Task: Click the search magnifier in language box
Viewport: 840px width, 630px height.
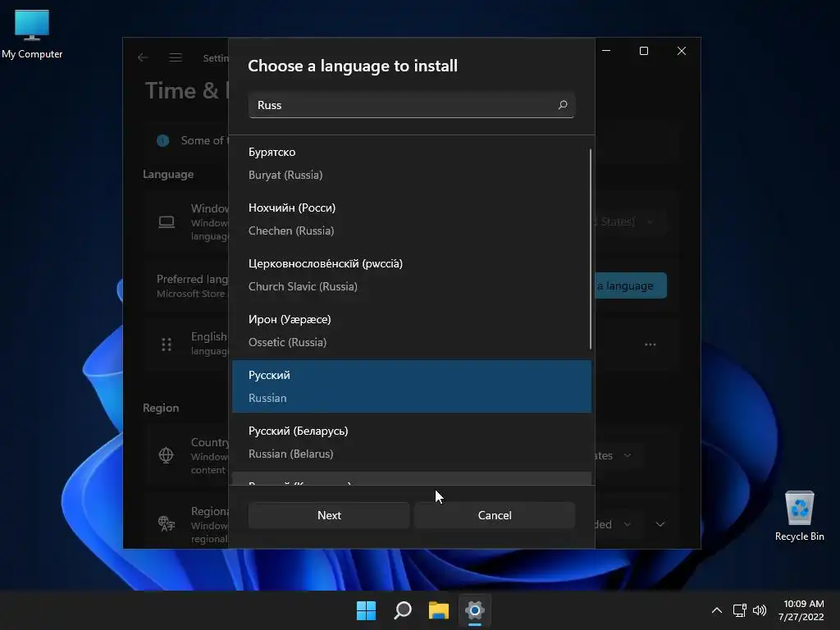Action: pyautogui.click(x=563, y=105)
